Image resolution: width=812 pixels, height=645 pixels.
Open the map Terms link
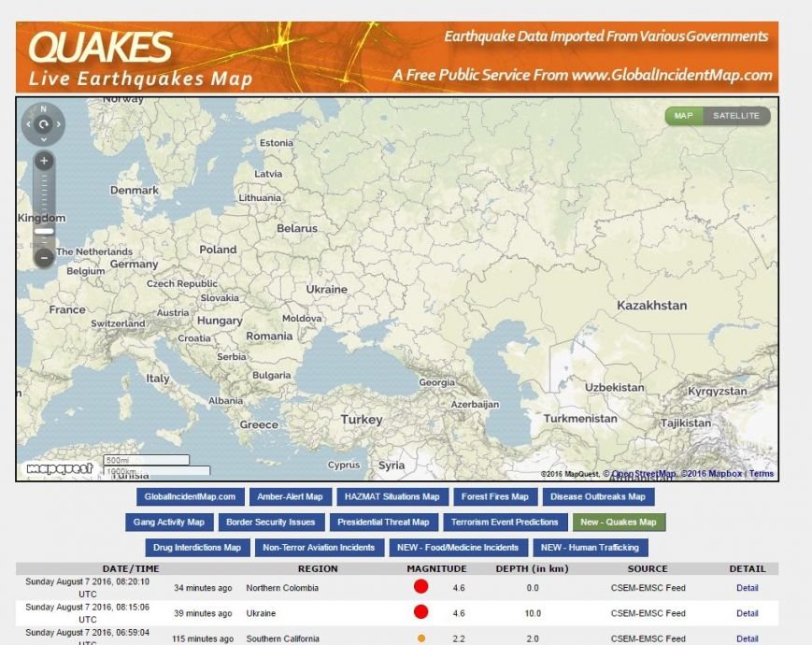762,474
